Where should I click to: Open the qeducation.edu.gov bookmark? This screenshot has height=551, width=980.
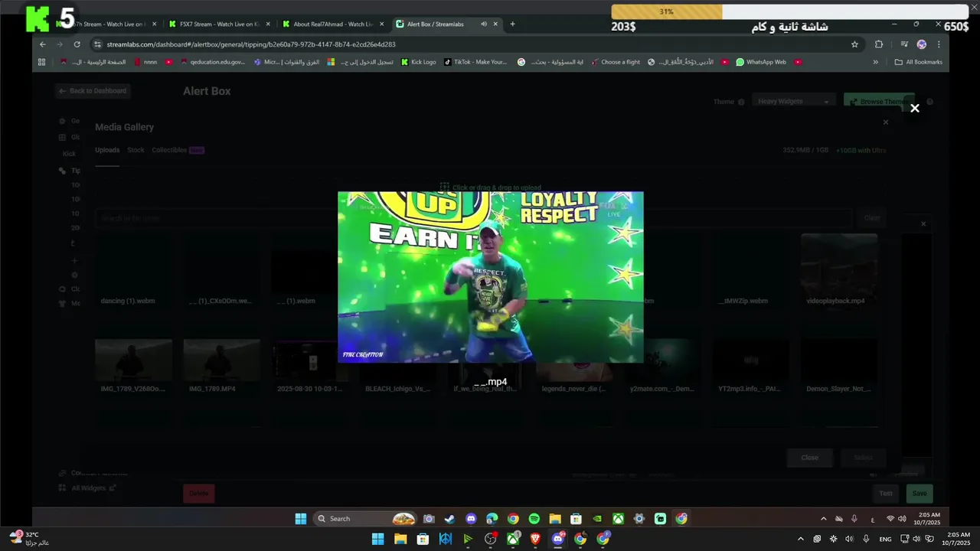[x=213, y=62]
